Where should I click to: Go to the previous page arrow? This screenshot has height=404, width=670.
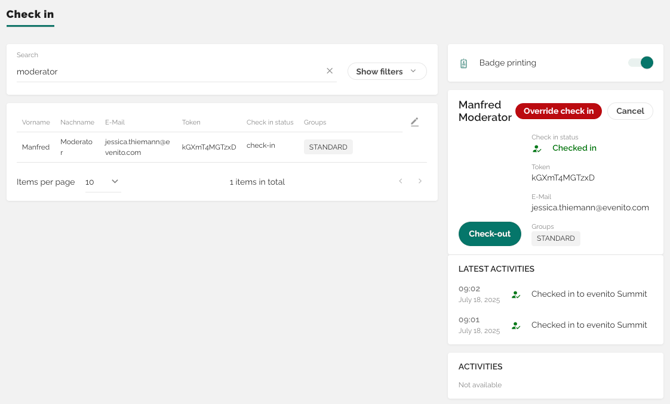click(401, 182)
